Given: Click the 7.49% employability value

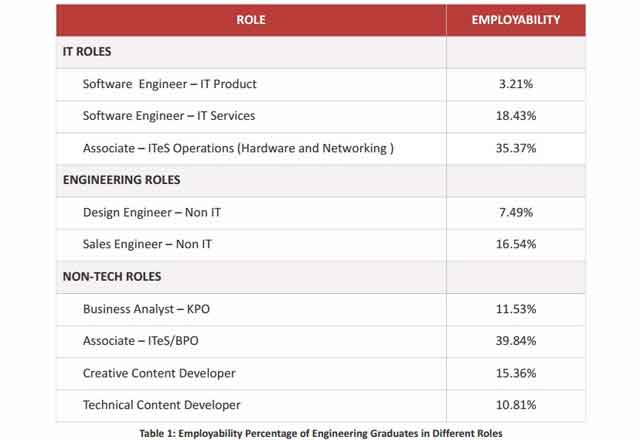Looking at the screenshot, I should [517, 212].
